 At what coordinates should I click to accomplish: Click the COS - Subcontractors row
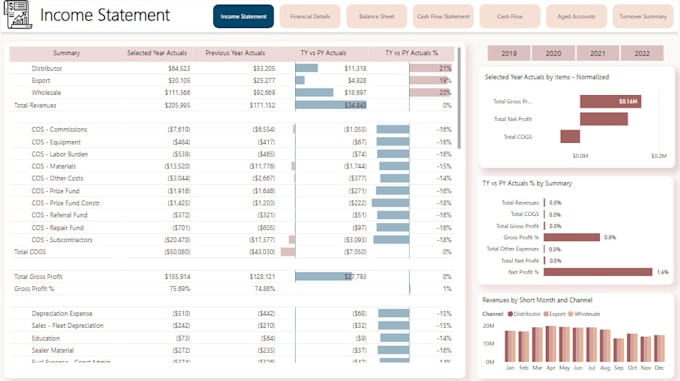[232, 240]
